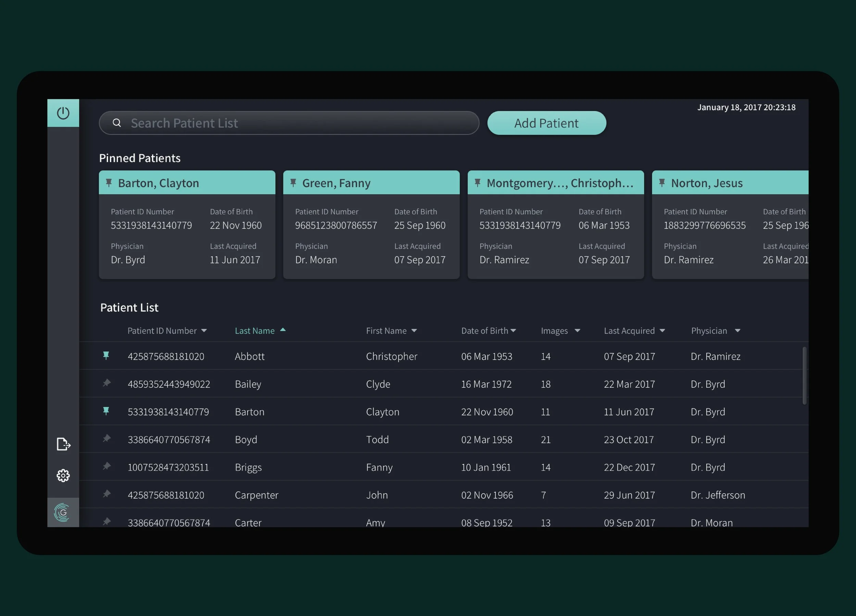Click the Search Patient List field

[294, 123]
